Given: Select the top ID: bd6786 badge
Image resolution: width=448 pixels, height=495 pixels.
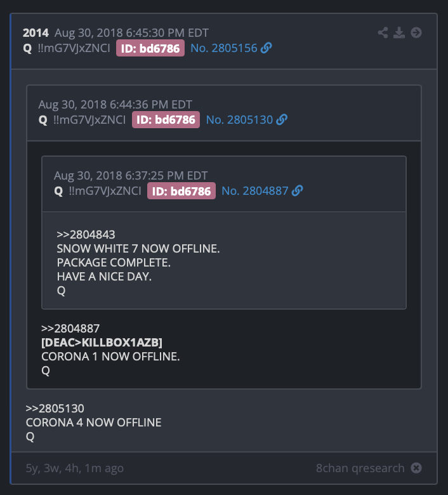Looking at the screenshot, I should pos(150,48).
